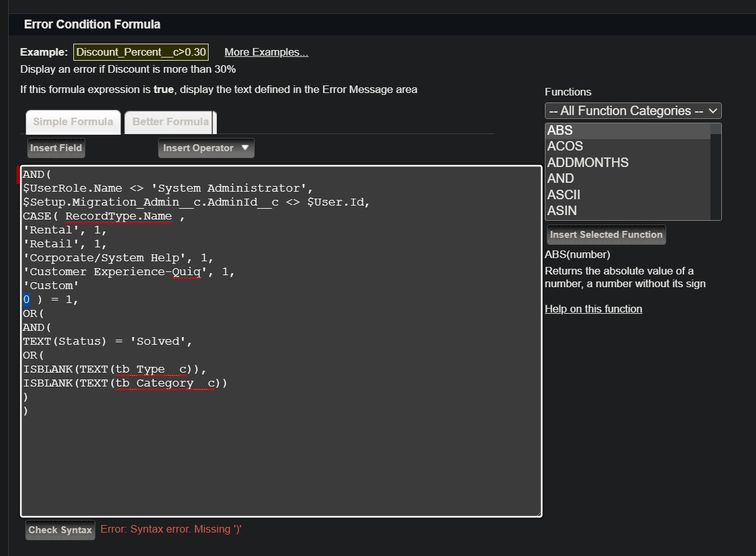Viewport: 756px width, 556px height.
Task: Click the highlighted 0 in the formula
Action: click(27, 299)
